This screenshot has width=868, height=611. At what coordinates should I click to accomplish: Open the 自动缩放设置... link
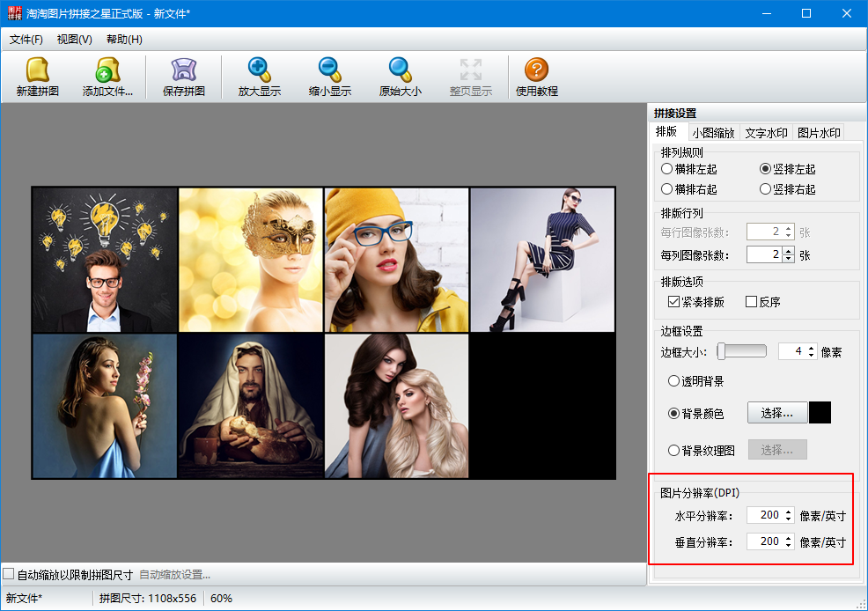pyautogui.click(x=174, y=575)
